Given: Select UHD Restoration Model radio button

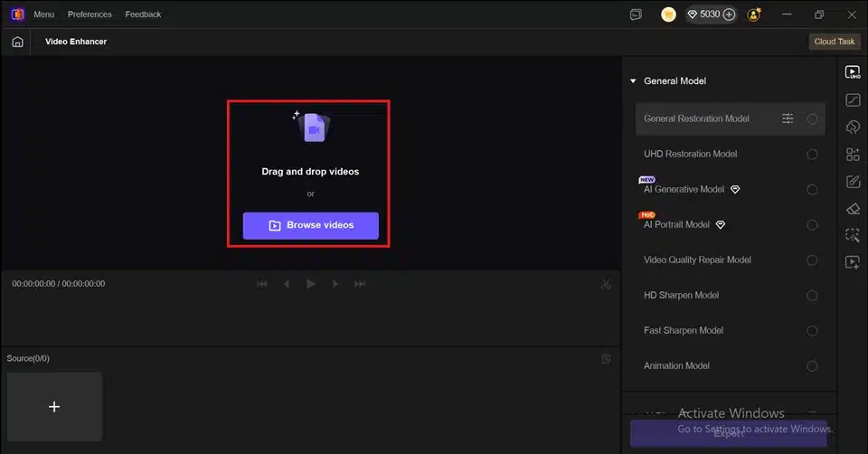Looking at the screenshot, I should click(812, 154).
